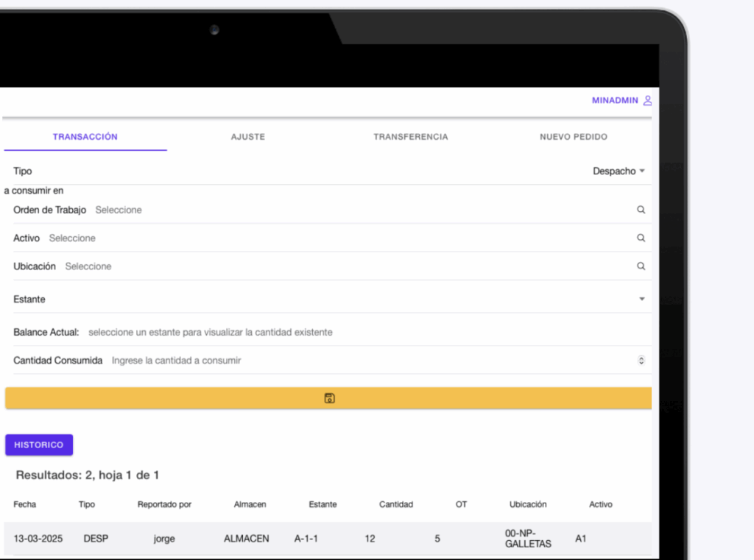
Task: Focus the Ubicación Seleccione field
Action: (348, 266)
